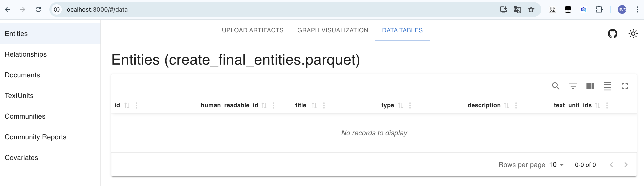This screenshot has height=186, width=644.
Task: Switch to Graph Visualization tab
Action: (333, 30)
